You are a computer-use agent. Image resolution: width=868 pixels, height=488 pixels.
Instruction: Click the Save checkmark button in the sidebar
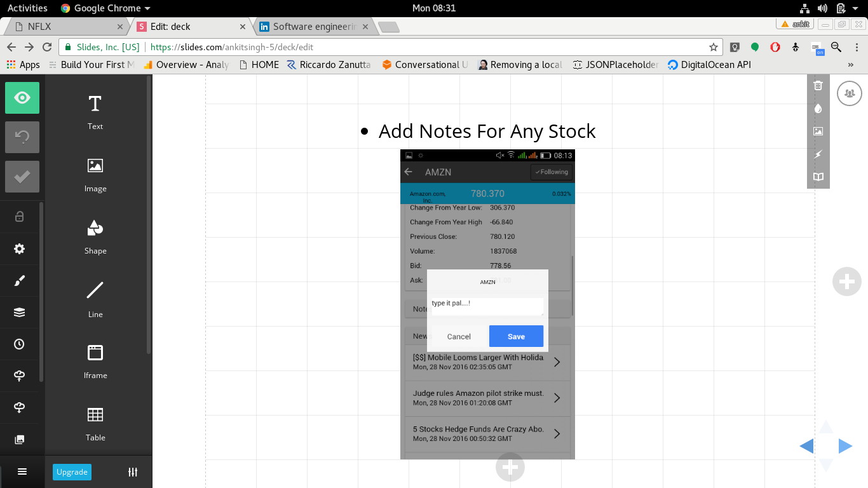22,177
